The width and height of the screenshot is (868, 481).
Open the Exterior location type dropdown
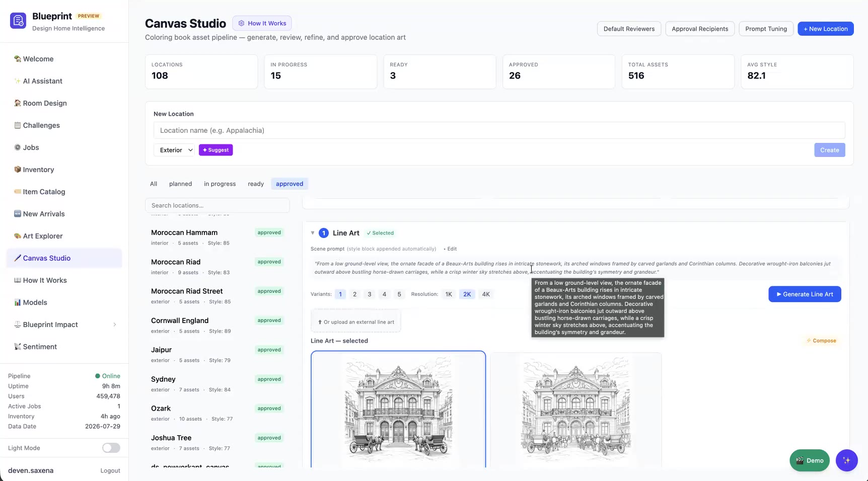[x=174, y=150]
